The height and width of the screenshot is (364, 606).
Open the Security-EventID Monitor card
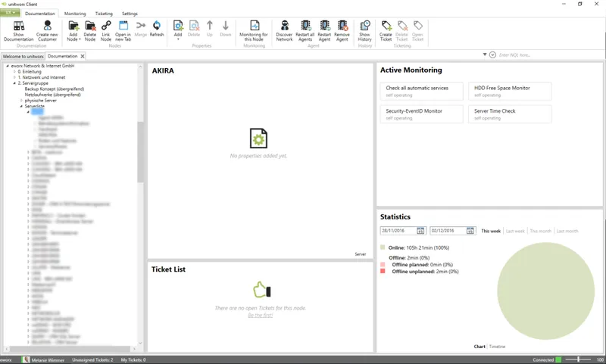click(x=422, y=114)
